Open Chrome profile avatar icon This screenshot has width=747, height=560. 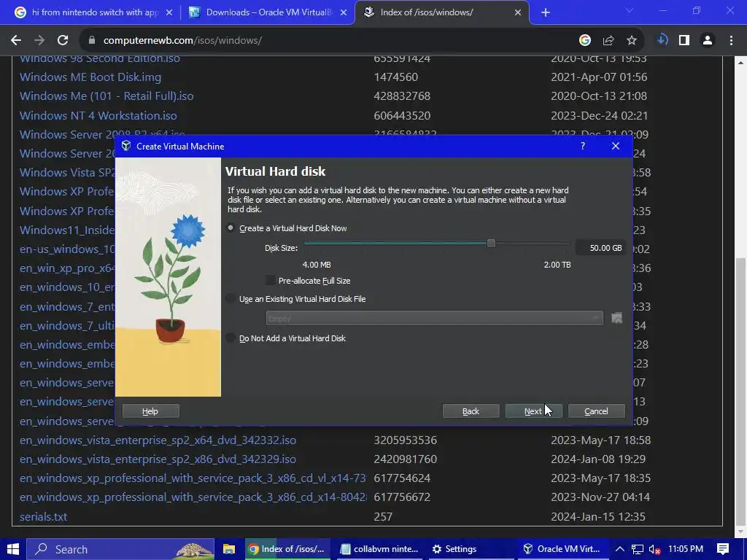pos(708,41)
